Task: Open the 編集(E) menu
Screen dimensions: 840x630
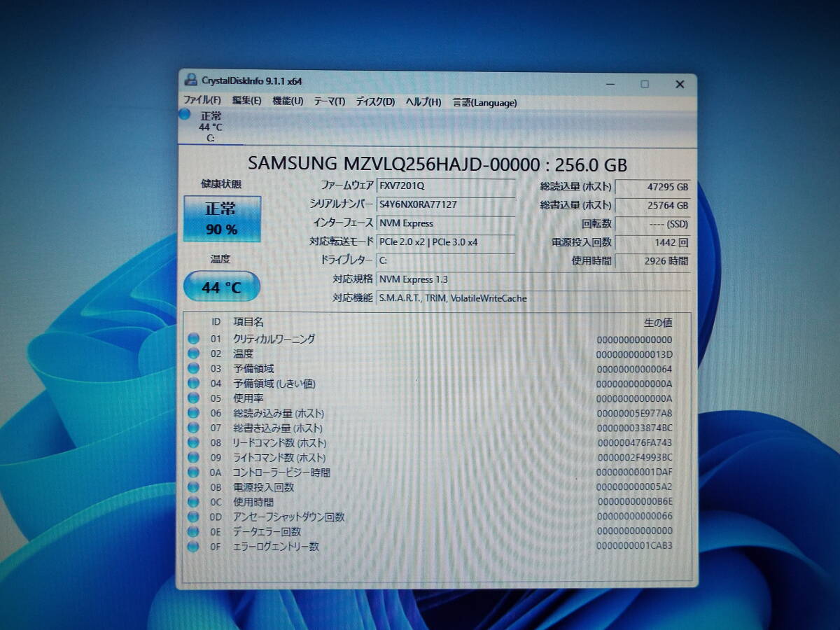Action: pos(246,101)
